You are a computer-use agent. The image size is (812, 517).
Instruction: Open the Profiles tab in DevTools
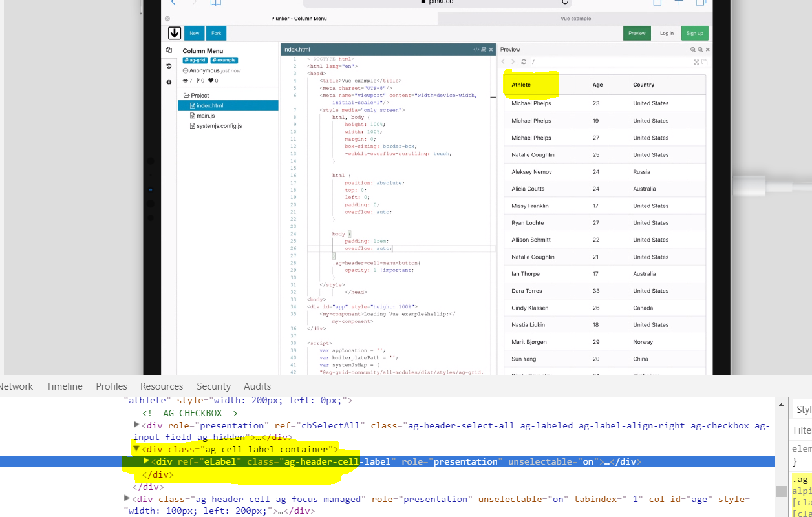tap(111, 386)
